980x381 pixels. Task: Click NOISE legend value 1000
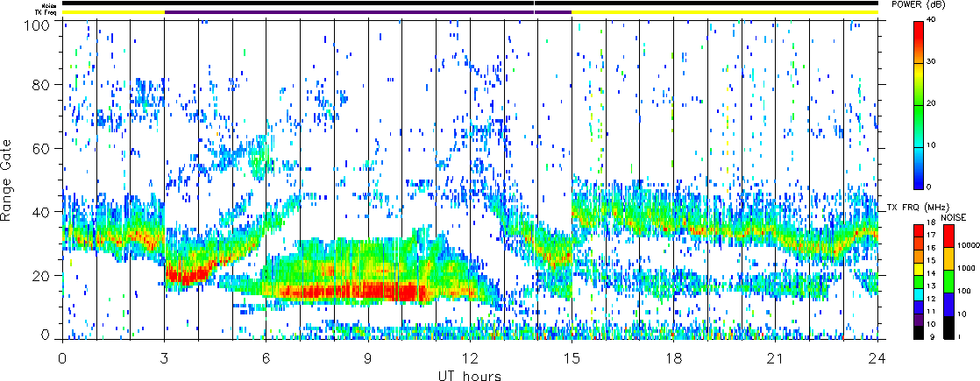point(966,268)
